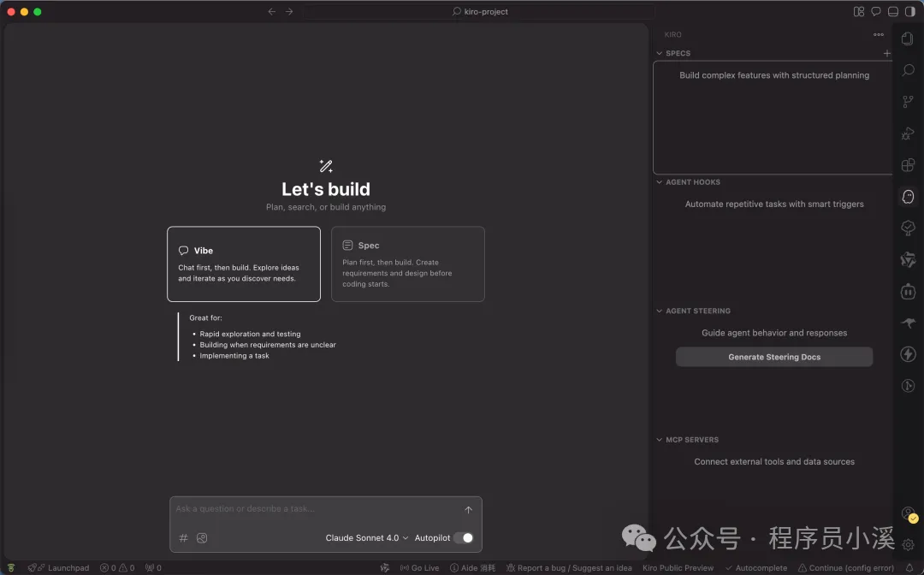Open the triangular knot icon in the activity bar

click(x=908, y=259)
